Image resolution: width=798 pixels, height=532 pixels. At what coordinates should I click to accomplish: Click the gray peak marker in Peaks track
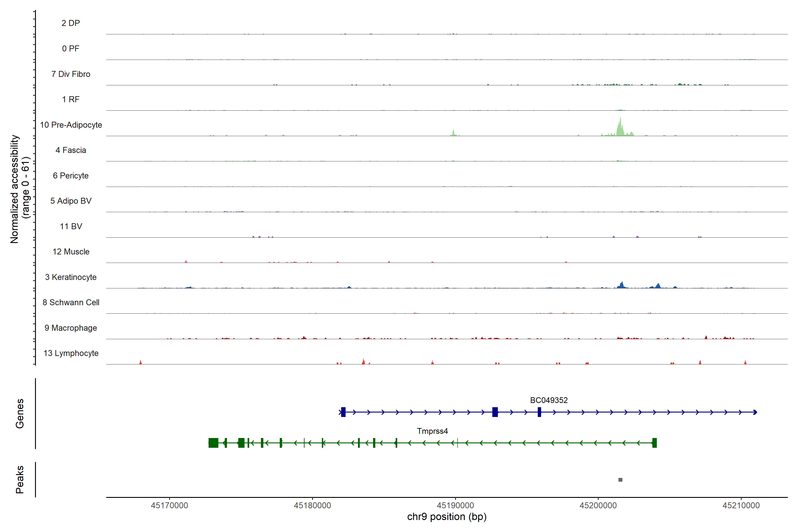click(620, 480)
